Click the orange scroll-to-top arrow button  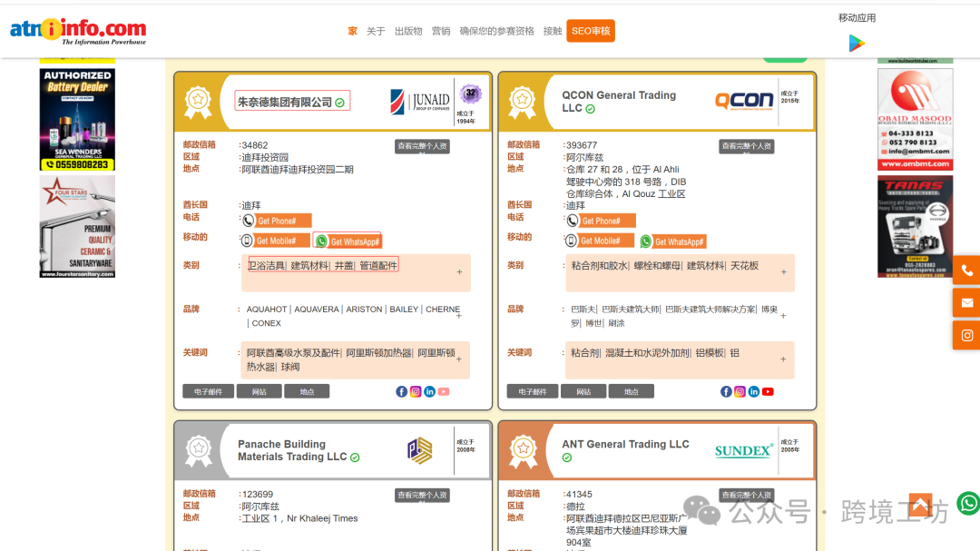(920, 505)
